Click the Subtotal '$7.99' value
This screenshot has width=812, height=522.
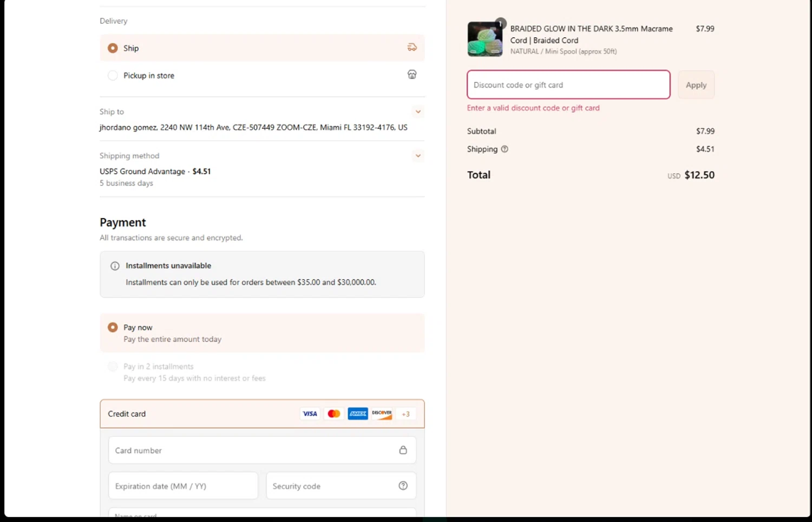click(x=705, y=131)
